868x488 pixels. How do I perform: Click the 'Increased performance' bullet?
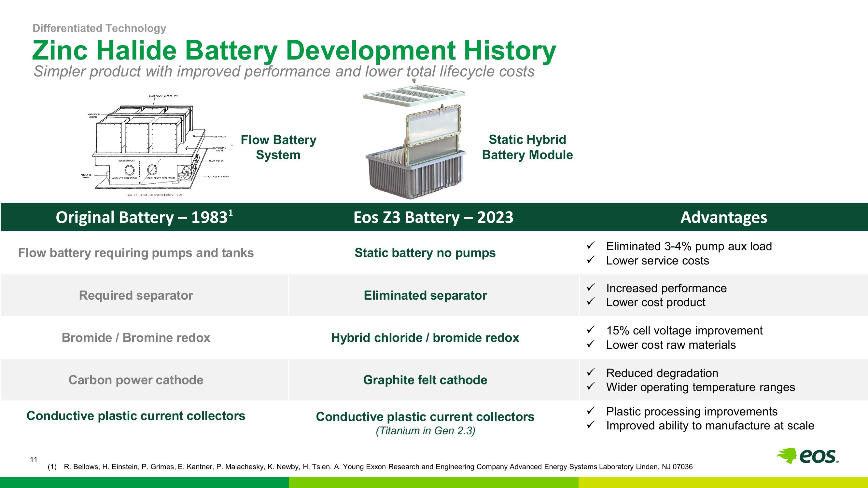(x=666, y=288)
